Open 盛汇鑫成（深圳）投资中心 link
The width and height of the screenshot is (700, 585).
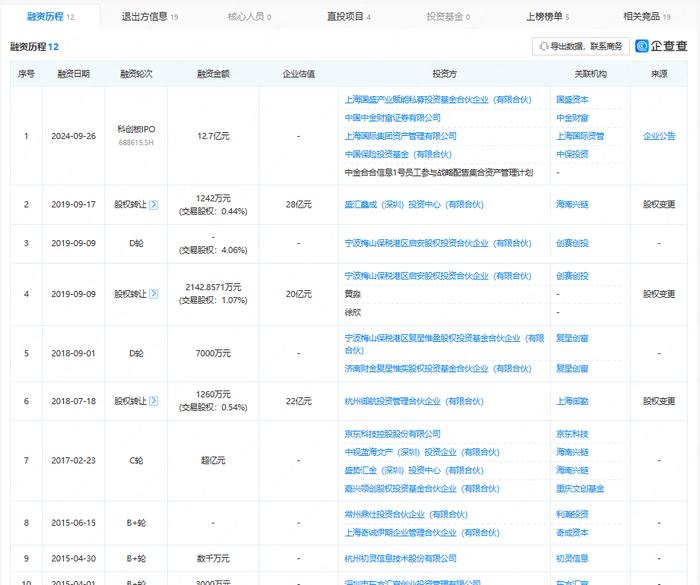(414, 205)
